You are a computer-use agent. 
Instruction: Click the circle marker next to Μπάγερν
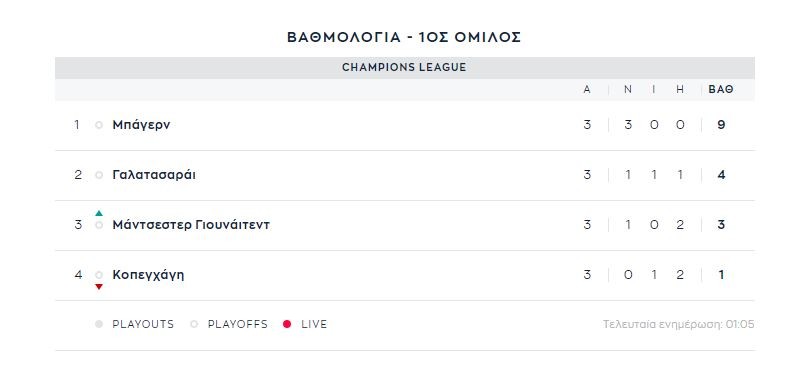click(99, 125)
